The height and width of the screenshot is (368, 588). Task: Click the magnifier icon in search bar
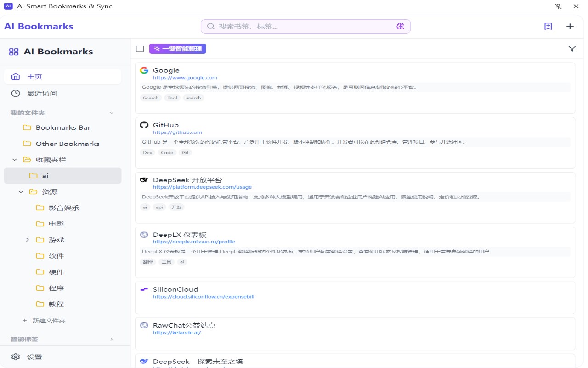click(211, 26)
